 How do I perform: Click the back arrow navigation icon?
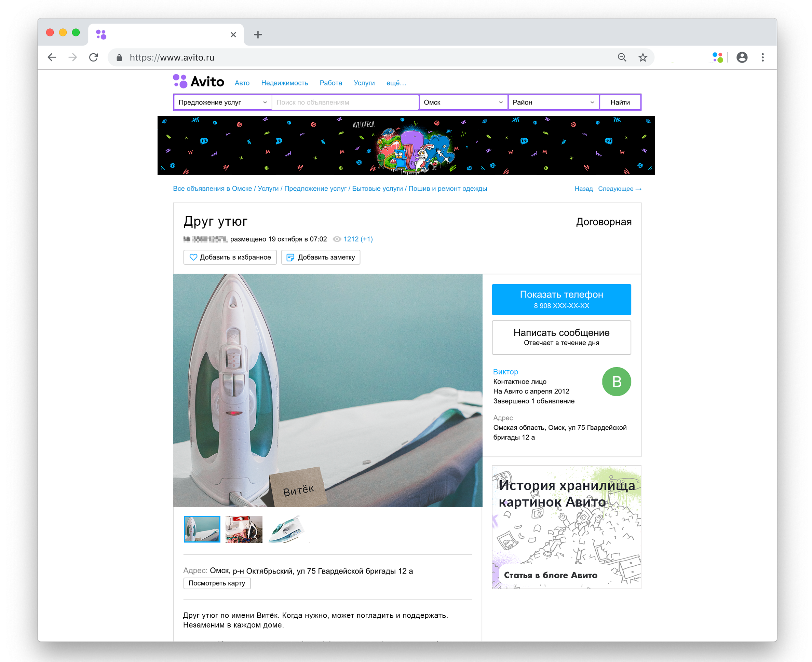[53, 57]
